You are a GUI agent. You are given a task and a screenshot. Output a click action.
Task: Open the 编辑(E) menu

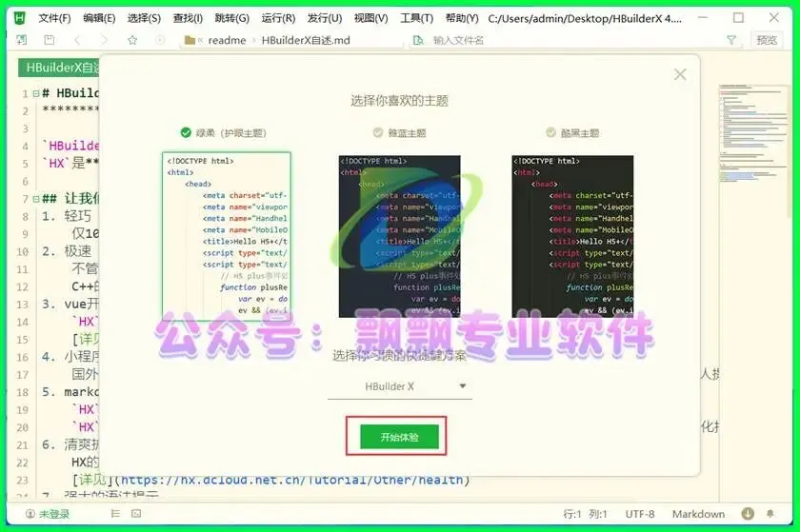(x=99, y=18)
